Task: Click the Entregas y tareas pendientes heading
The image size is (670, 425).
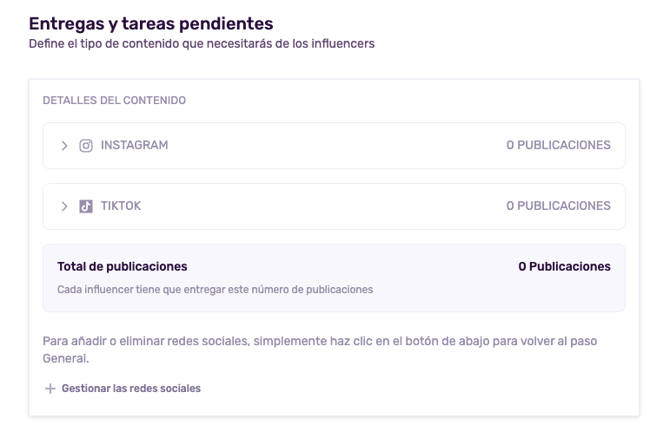Action: pos(151,22)
